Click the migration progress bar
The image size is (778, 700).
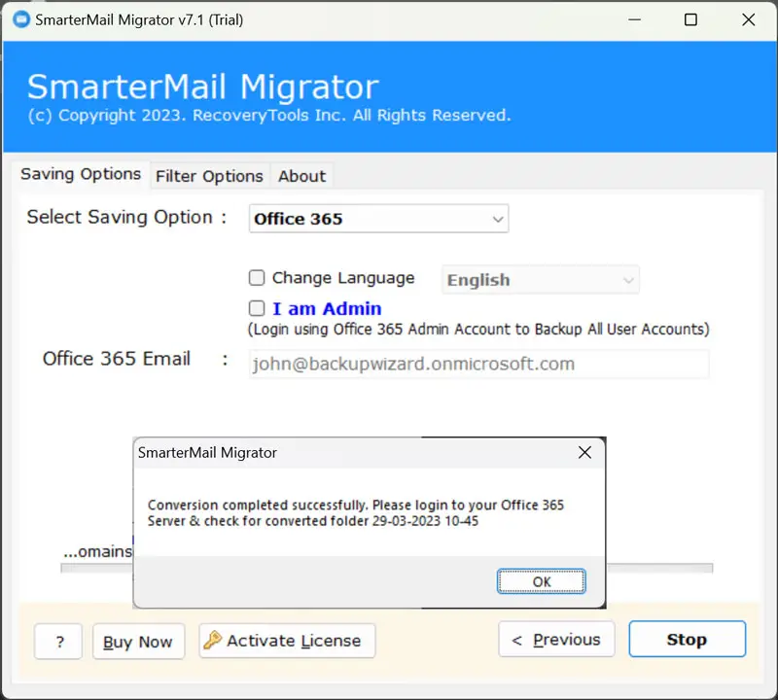tap(660, 568)
